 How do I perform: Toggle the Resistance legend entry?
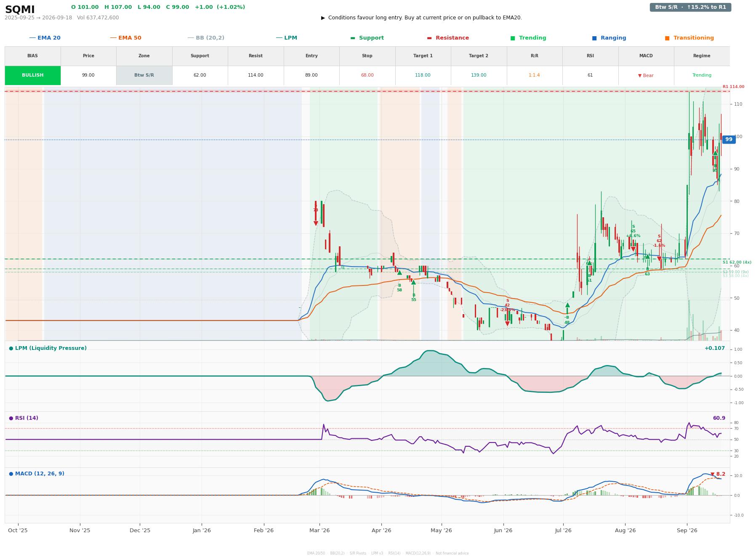click(x=448, y=38)
